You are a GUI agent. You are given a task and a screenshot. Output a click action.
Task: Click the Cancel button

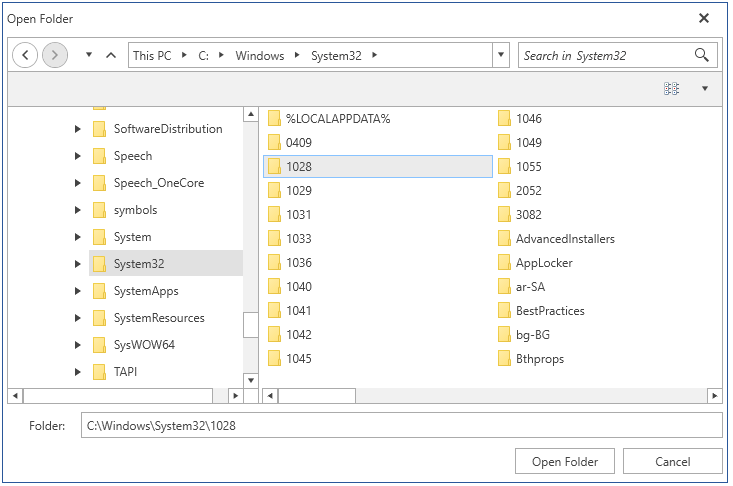pos(672,462)
